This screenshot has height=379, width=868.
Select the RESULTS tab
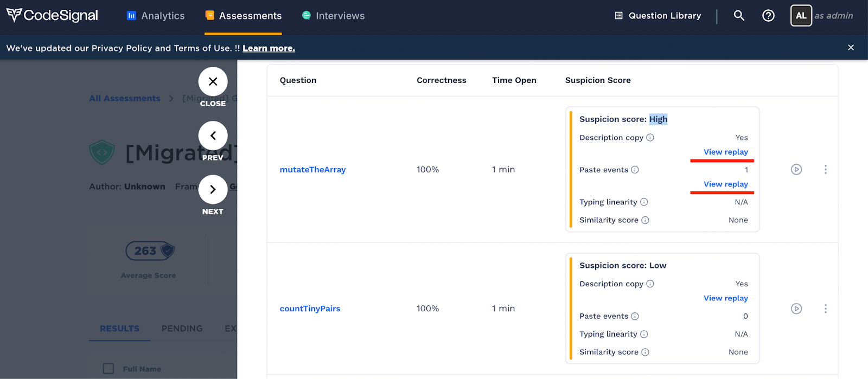pos(119,329)
